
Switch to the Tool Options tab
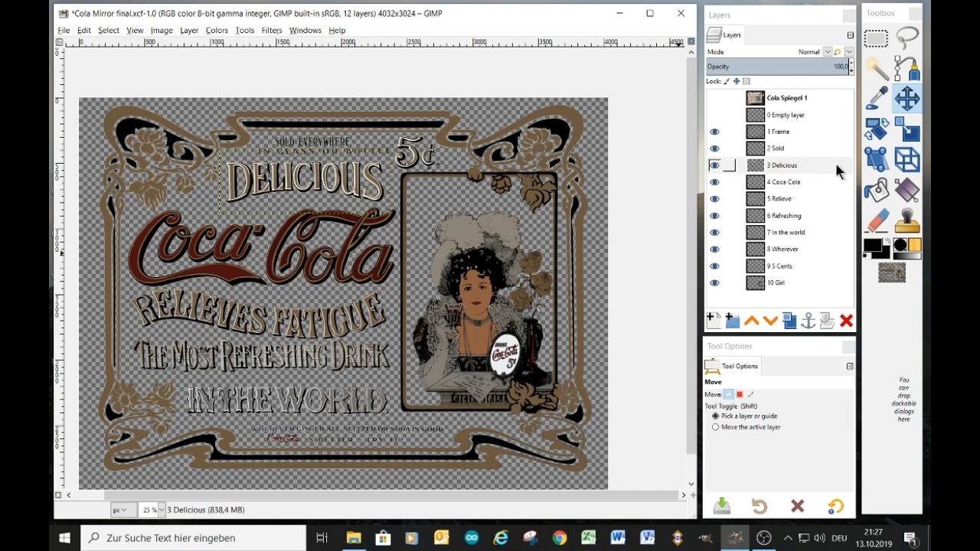(x=732, y=366)
